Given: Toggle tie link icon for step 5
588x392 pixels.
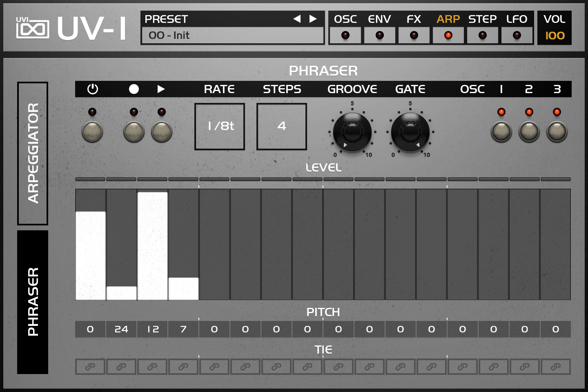Looking at the screenshot, I should tap(215, 367).
